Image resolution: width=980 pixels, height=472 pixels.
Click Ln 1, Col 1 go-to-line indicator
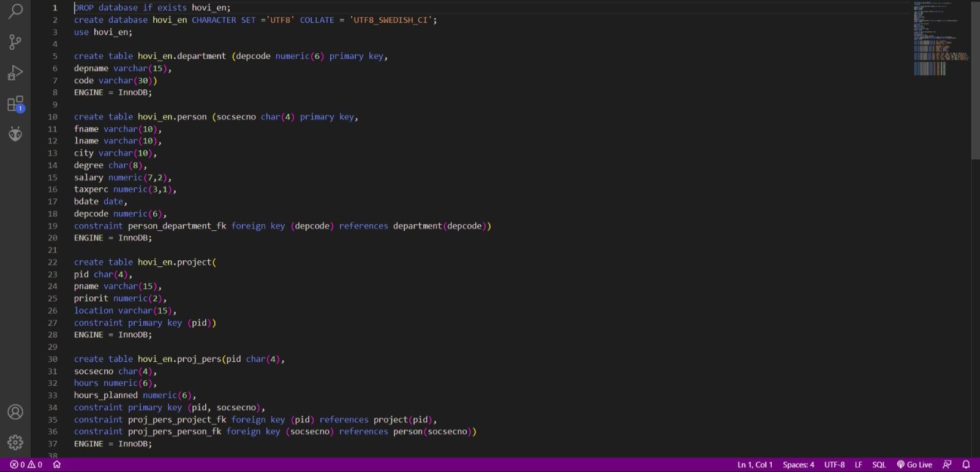click(755, 465)
